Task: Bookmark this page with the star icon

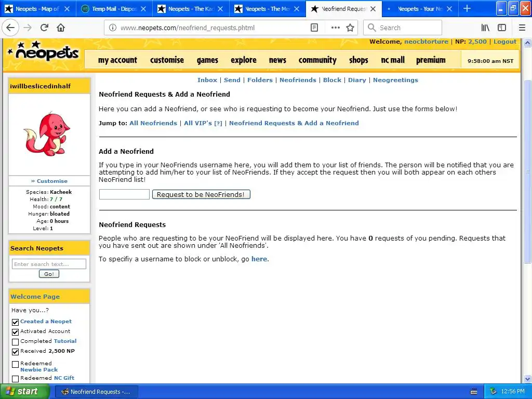Action: (350, 28)
